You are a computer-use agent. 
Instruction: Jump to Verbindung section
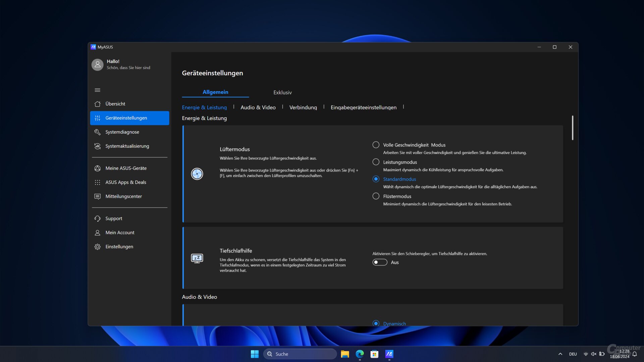pos(303,107)
